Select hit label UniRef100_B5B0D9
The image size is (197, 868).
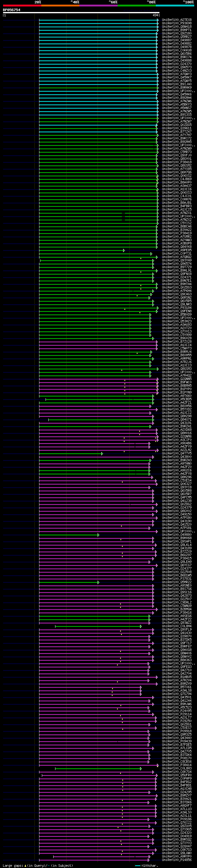tap(176, 314)
